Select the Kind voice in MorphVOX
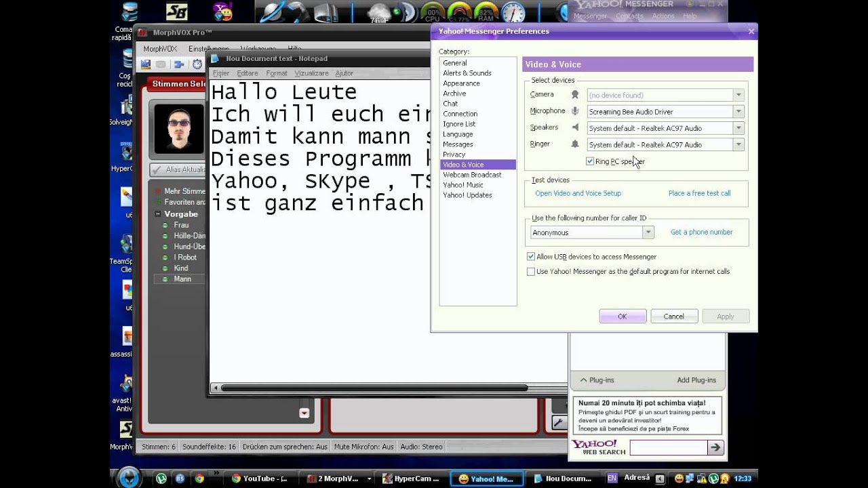Image resolution: width=868 pixels, height=488 pixels. coord(180,268)
